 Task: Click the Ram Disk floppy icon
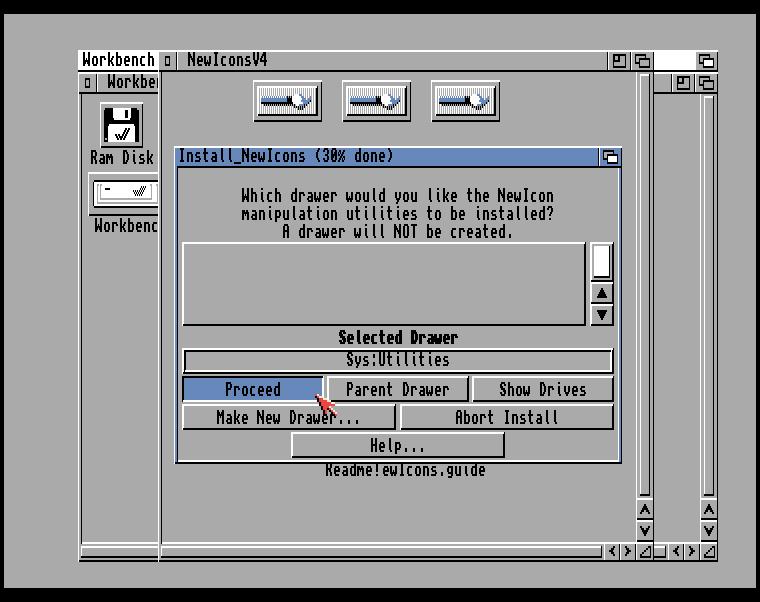coord(122,125)
